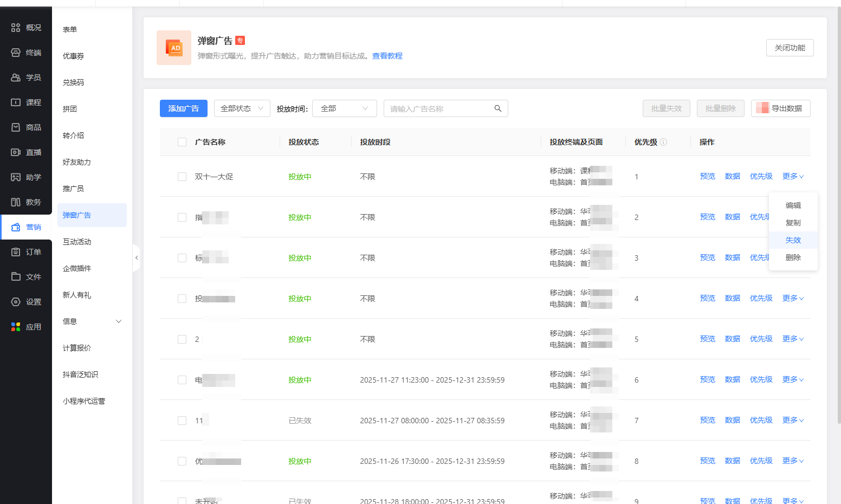Click the 设置 settings gear icon
The width and height of the screenshot is (841, 504).
(16, 302)
